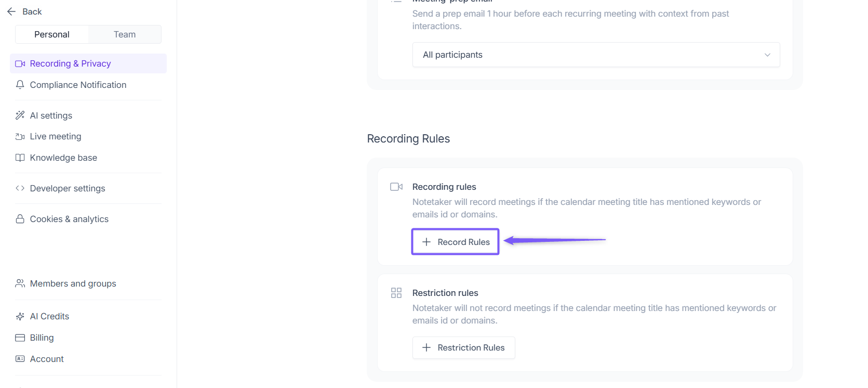Open the All participants dropdown
868x388 pixels.
click(x=595, y=55)
